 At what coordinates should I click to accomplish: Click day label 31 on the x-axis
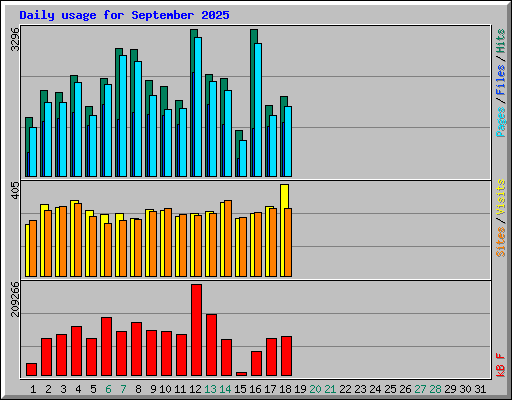click(x=480, y=389)
